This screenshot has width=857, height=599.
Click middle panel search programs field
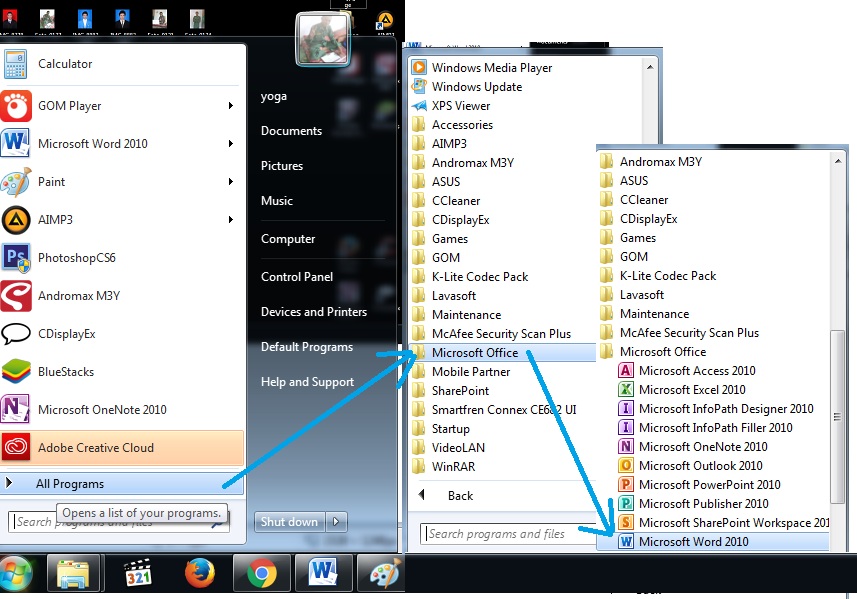tap(508, 534)
